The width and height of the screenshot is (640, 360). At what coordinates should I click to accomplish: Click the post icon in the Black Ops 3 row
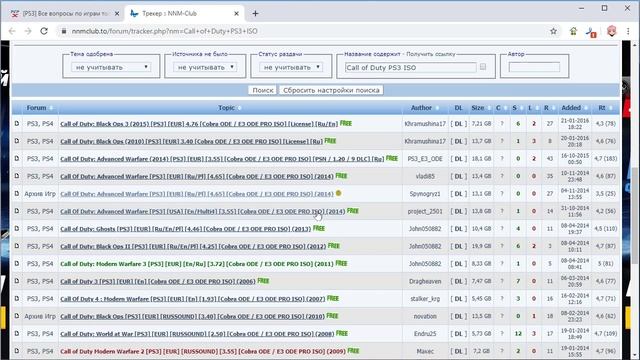tap(17, 123)
